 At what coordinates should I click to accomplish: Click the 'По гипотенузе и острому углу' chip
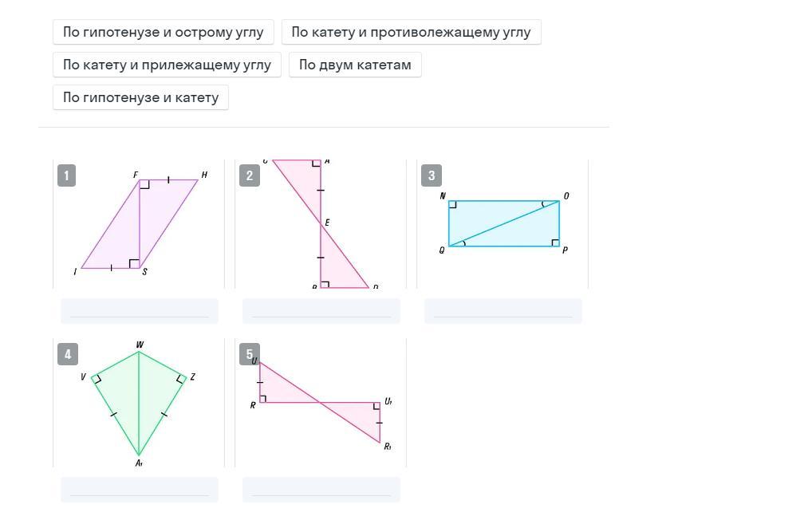tap(163, 32)
